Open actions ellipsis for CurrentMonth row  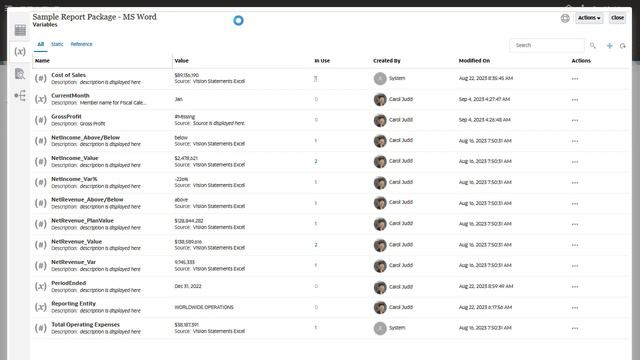click(575, 100)
